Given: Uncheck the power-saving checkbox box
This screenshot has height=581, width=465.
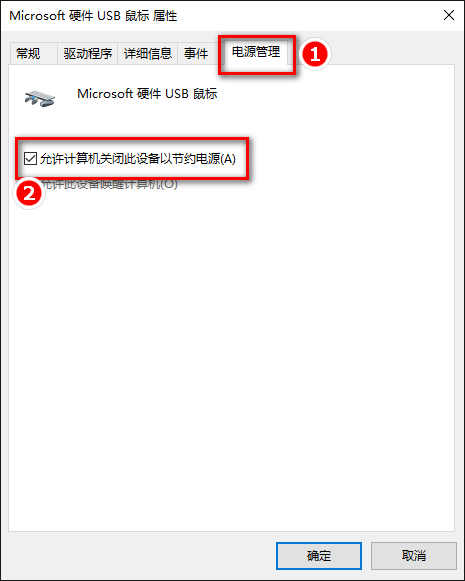Looking at the screenshot, I should pyautogui.click(x=30, y=159).
